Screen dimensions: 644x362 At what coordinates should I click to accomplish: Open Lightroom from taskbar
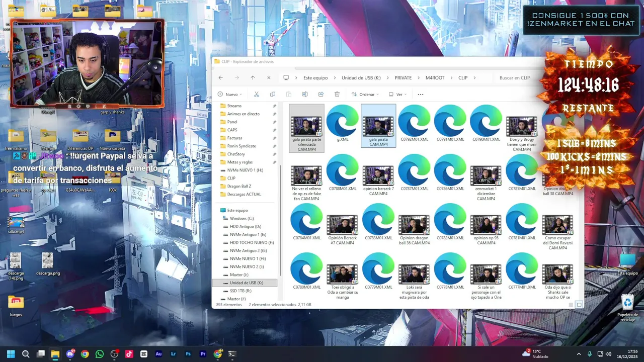tap(173, 354)
